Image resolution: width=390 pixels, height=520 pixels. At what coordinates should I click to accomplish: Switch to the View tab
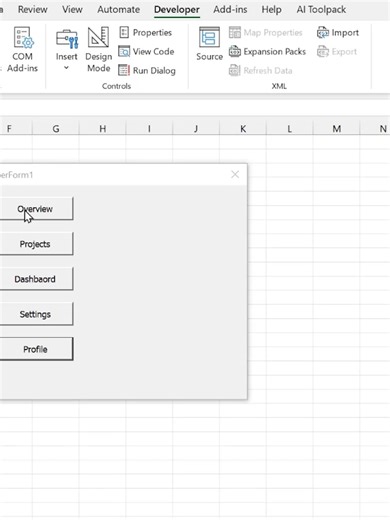click(72, 10)
